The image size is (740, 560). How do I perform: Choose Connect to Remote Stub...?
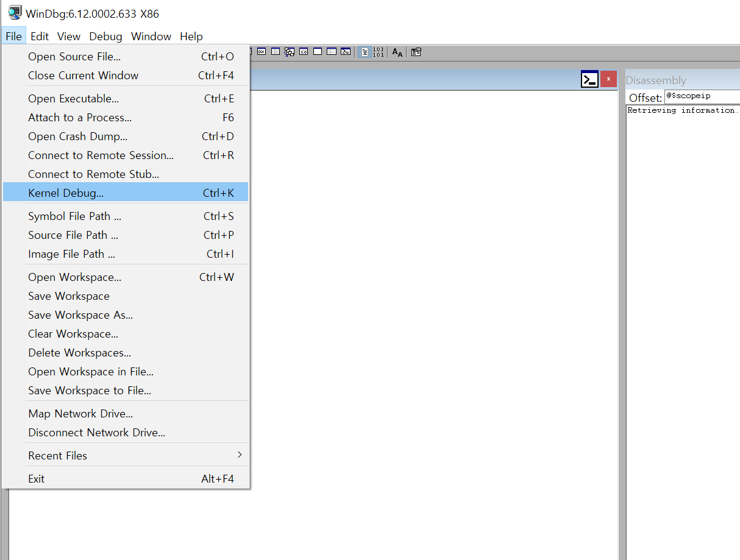[x=126, y=174]
